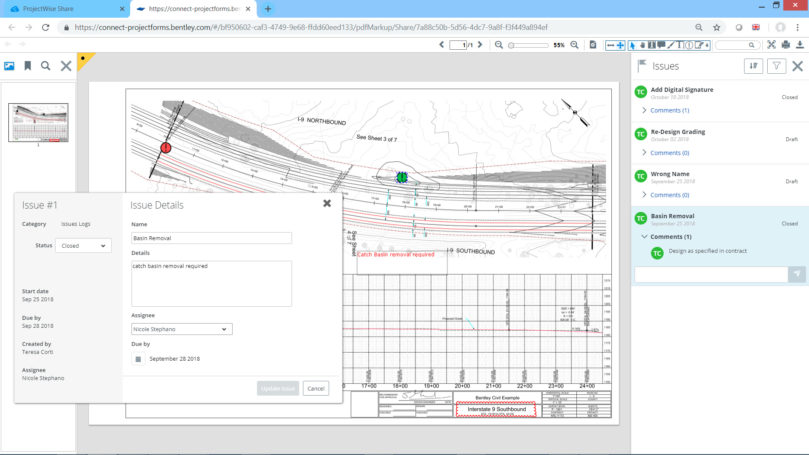Click the download icon in toolbar
The height and width of the screenshot is (455, 809).
point(800,45)
